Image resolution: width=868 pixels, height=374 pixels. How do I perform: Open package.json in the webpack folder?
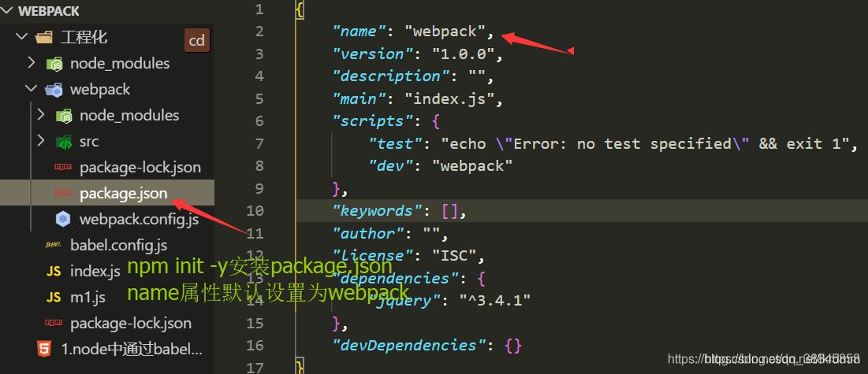click(x=123, y=193)
